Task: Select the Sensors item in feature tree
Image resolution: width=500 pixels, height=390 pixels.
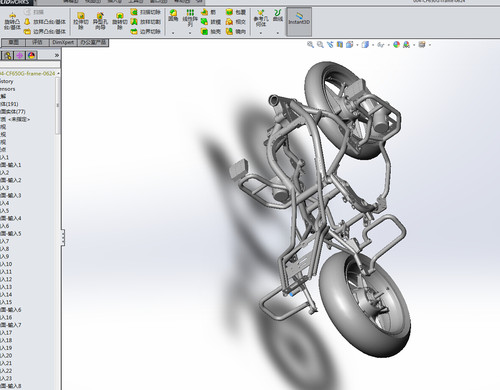Action: [8, 89]
